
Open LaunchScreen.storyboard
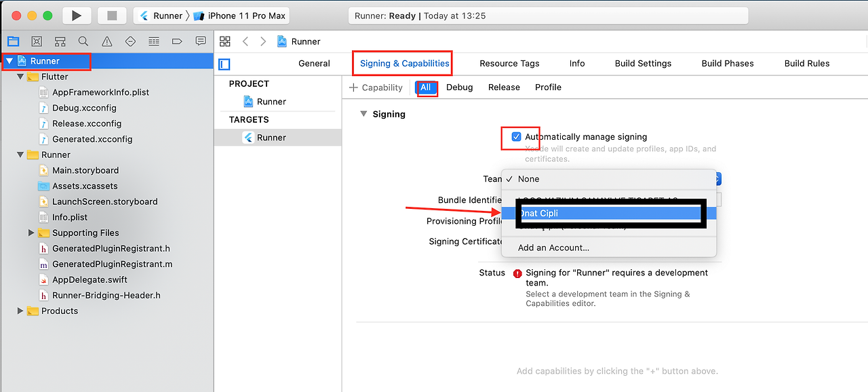point(98,201)
